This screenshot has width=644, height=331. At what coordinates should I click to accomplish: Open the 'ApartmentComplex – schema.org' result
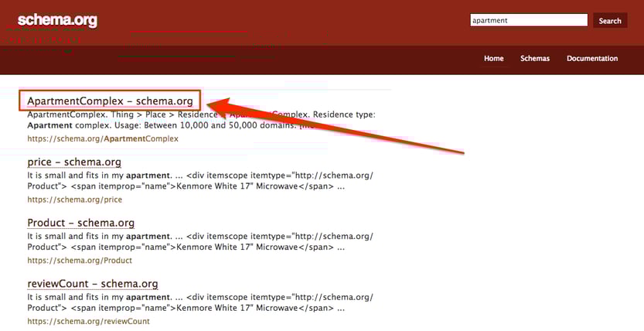(110, 101)
